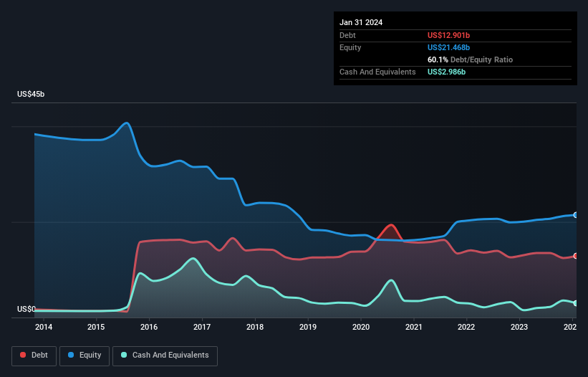Screen dimensions: 588x377
Task: Click the 2016 x-axis label
Action: (149, 327)
